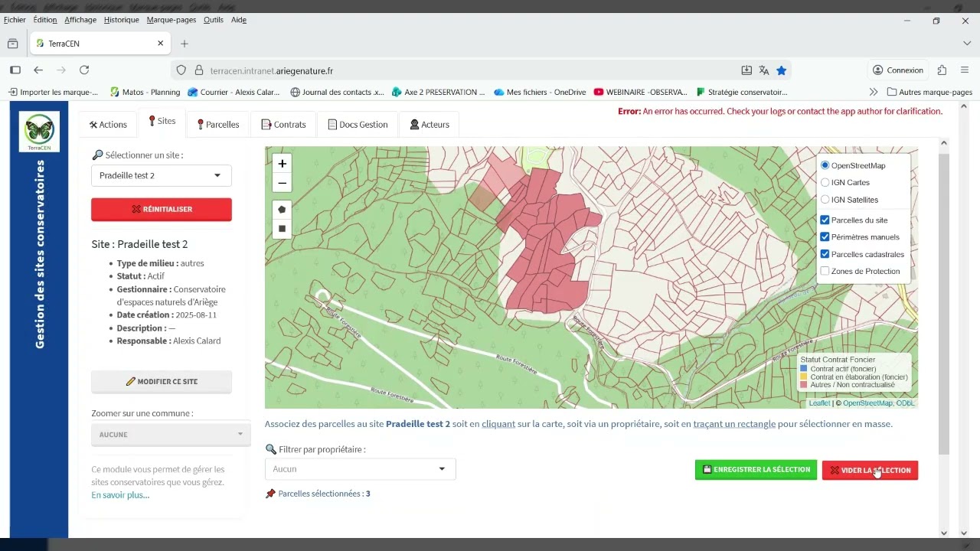The height and width of the screenshot is (551, 980).
Task: Click the translate page icon in address bar
Action: (764, 70)
